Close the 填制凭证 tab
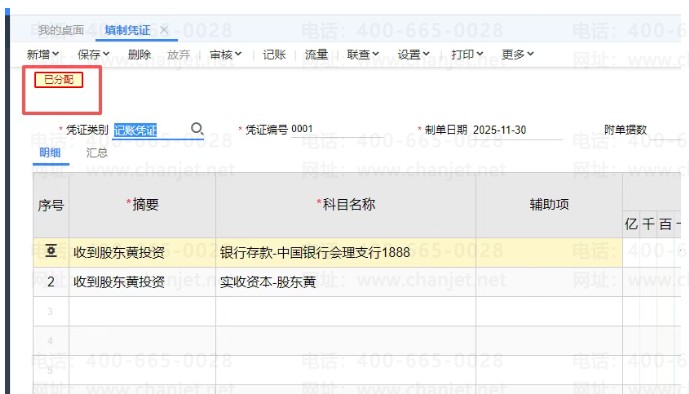The height and width of the screenshot is (394, 689). click(164, 30)
